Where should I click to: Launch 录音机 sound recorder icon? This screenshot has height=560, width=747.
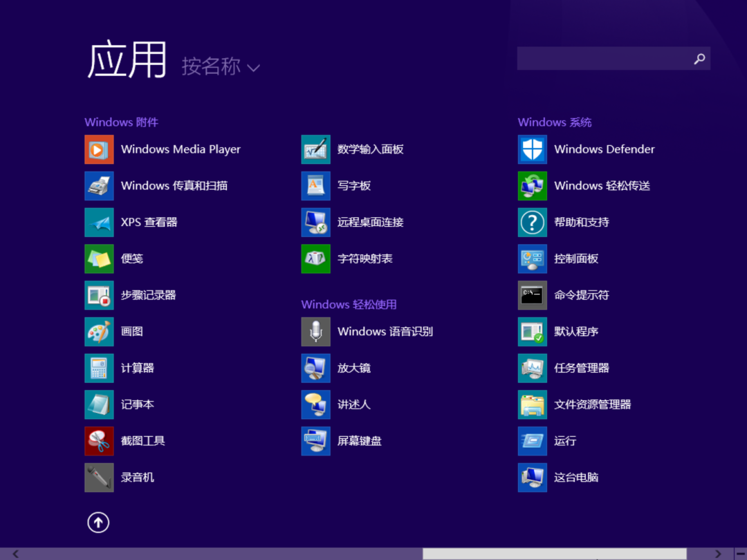click(x=99, y=477)
